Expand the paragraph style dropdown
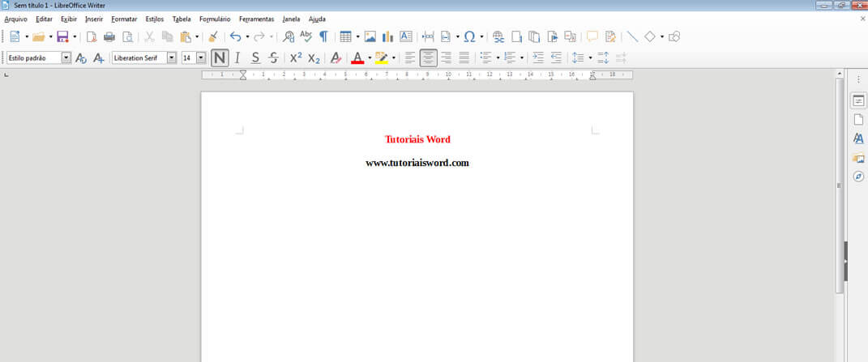Screen dimensions: 868x362 (66, 57)
